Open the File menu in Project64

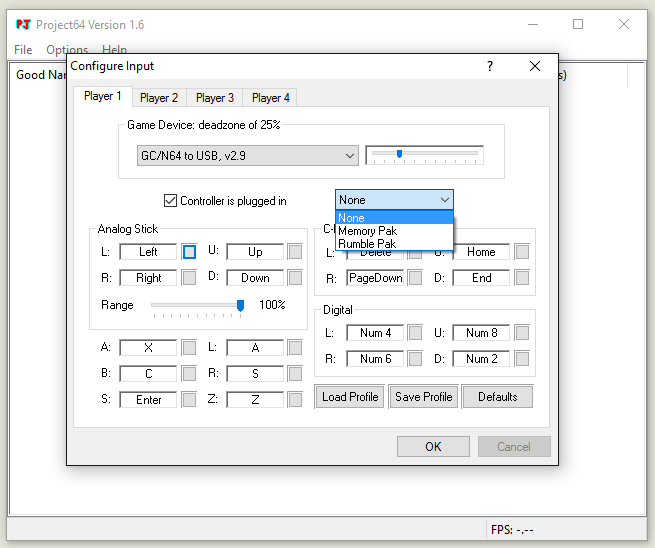point(23,50)
